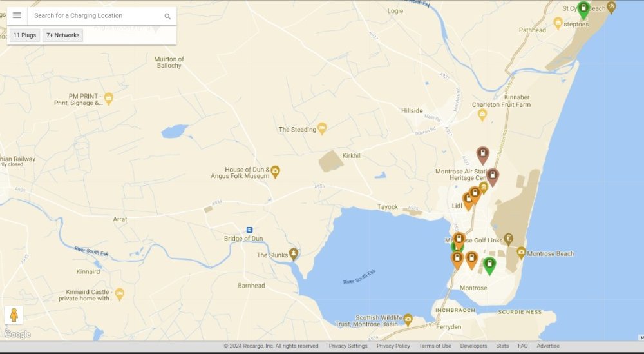Screen dimensions: 644x354
Task: Select the Street View pegman icon
Action: tap(14, 315)
